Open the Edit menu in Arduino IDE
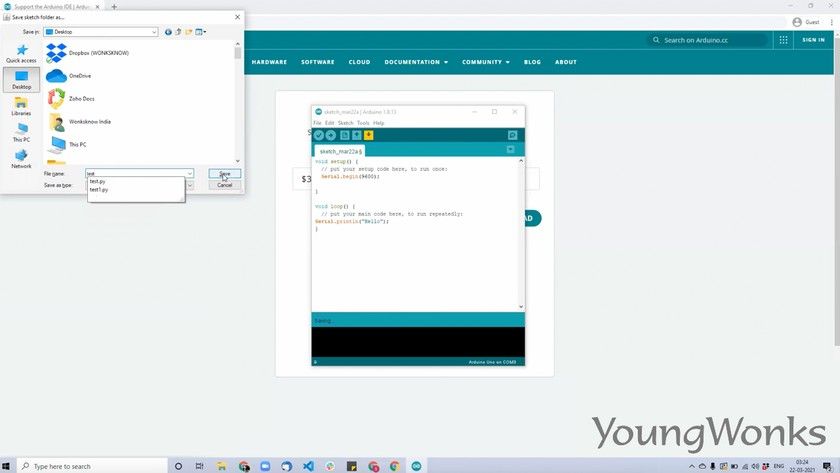The image size is (840, 473). (x=329, y=123)
